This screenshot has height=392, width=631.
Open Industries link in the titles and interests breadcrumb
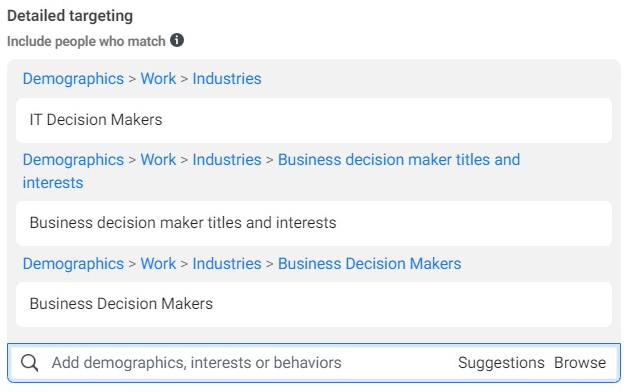(x=227, y=160)
